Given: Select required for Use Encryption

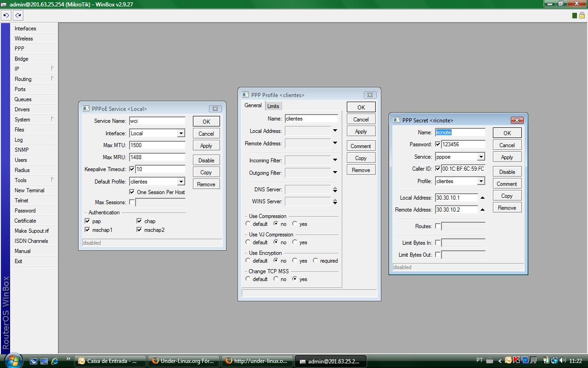Looking at the screenshot, I should 315,261.
